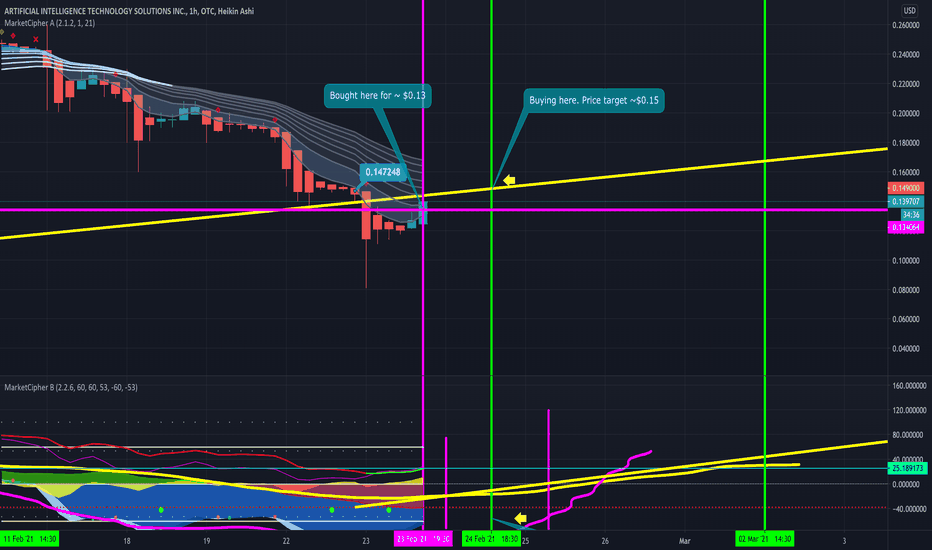Click the magenta '23 Feb '21 19:30' time marker
The image size is (932, 550).
(x=423, y=539)
